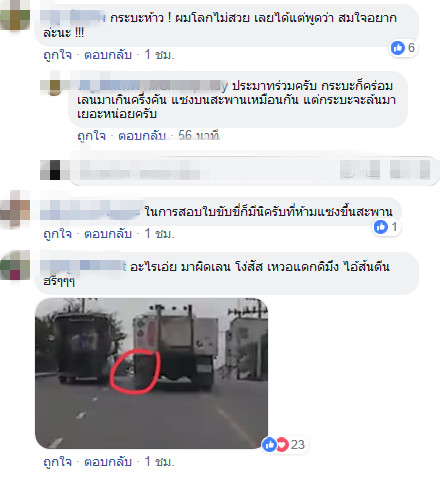Click the blurred reply input field
Viewport: 440px width, 478px height.
coord(255,171)
